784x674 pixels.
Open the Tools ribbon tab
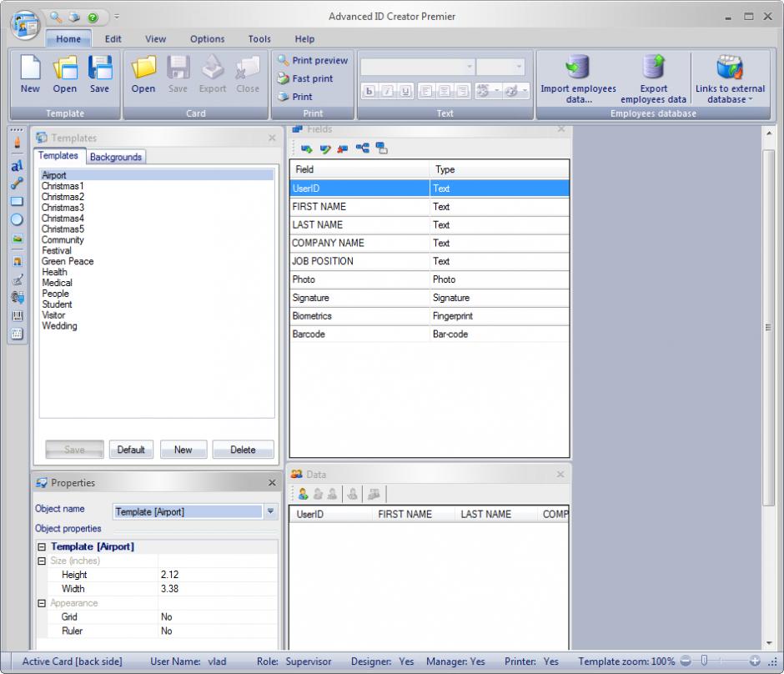pyautogui.click(x=259, y=39)
